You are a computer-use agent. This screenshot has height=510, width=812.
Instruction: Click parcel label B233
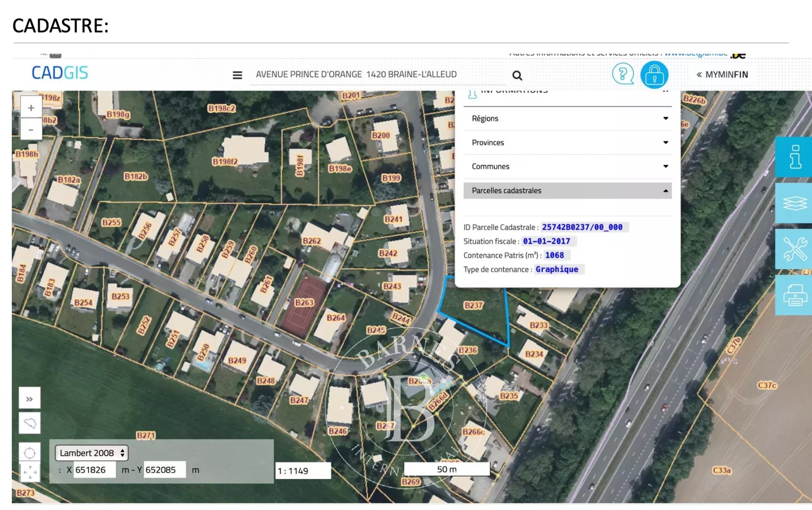point(538,325)
